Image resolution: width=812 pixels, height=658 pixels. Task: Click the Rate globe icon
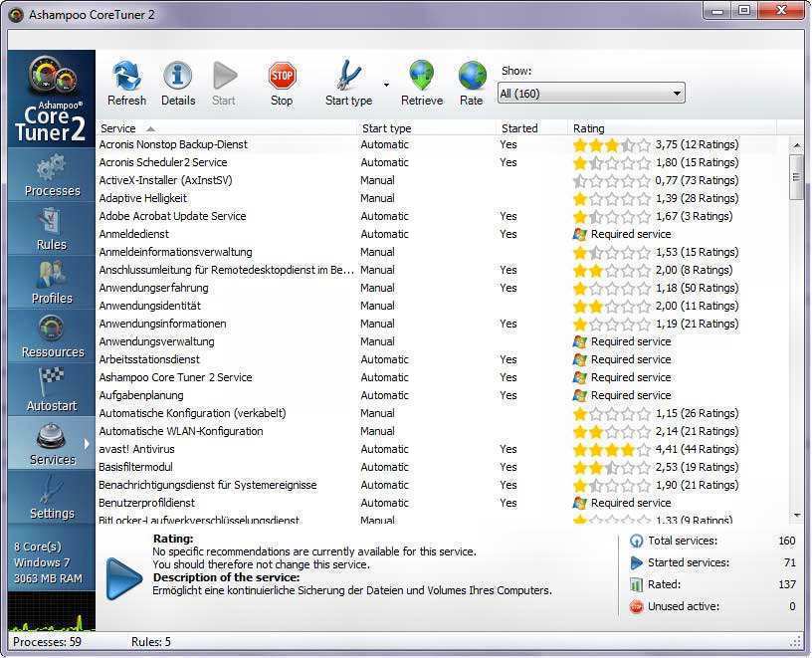pyautogui.click(x=472, y=76)
